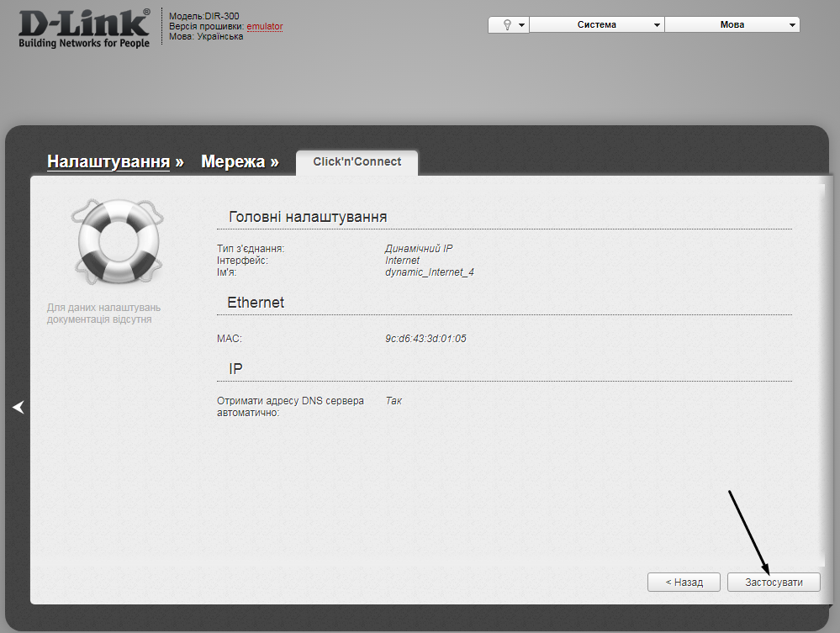The height and width of the screenshot is (633, 840).
Task: Click the emulator firmware version link
Action: (265, 26)
